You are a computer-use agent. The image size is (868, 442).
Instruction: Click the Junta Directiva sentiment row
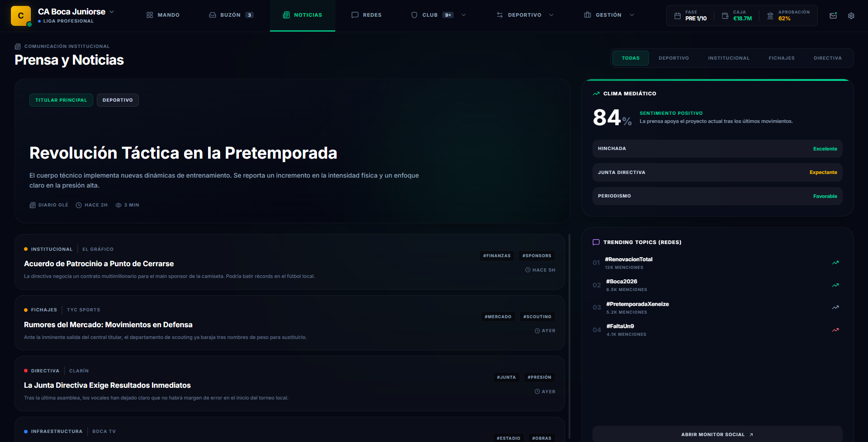click(717, 172)
